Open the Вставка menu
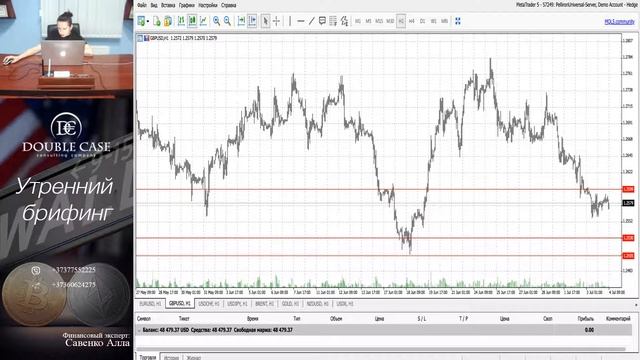 (168, 5)
